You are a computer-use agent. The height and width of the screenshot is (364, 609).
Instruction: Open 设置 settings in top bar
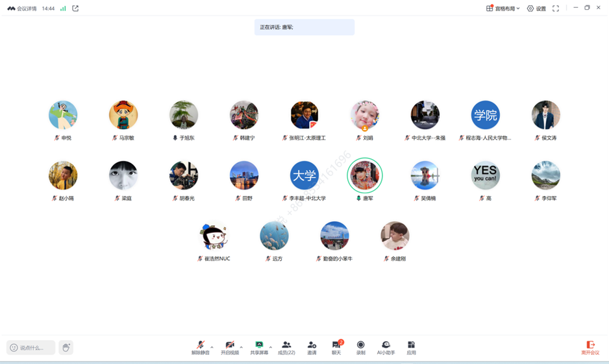click(x=536, y=8)
